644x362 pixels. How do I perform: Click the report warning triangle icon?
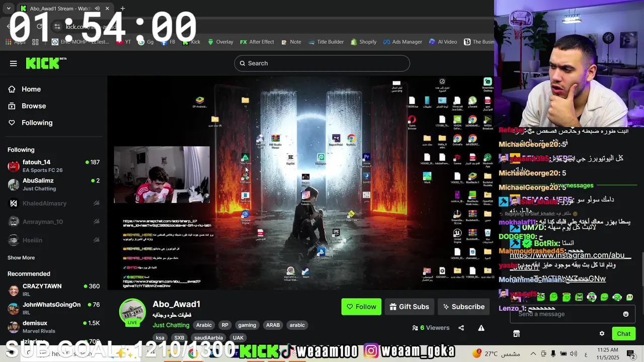(x=481, y=328)
